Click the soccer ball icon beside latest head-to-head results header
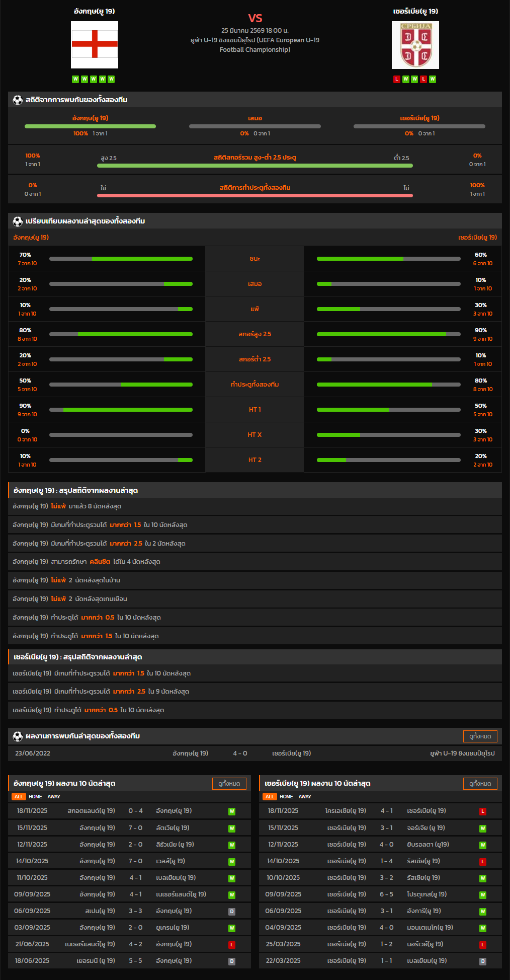The image size is (510, 980). (x=18, y=736)
